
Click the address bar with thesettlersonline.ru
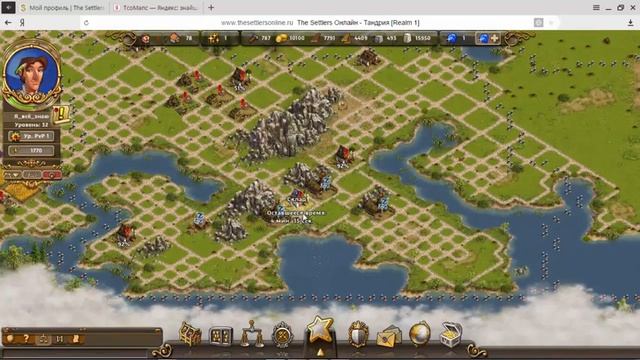click(320, 23)
